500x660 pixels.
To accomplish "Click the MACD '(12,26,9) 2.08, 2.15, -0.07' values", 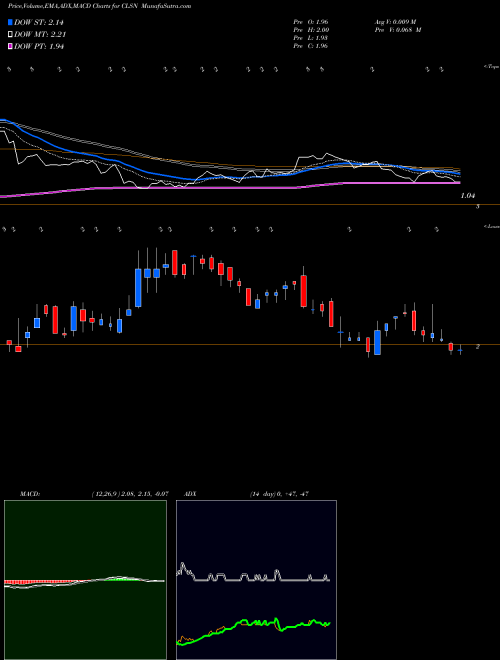I will click(130, 494).
